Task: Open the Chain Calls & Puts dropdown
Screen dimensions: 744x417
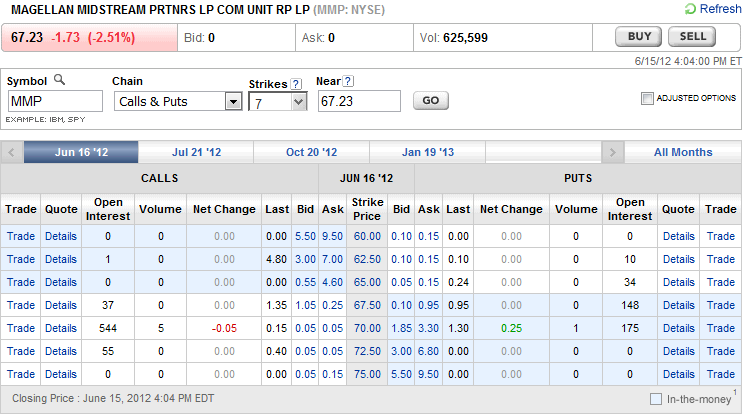Action: pos(178,102)
